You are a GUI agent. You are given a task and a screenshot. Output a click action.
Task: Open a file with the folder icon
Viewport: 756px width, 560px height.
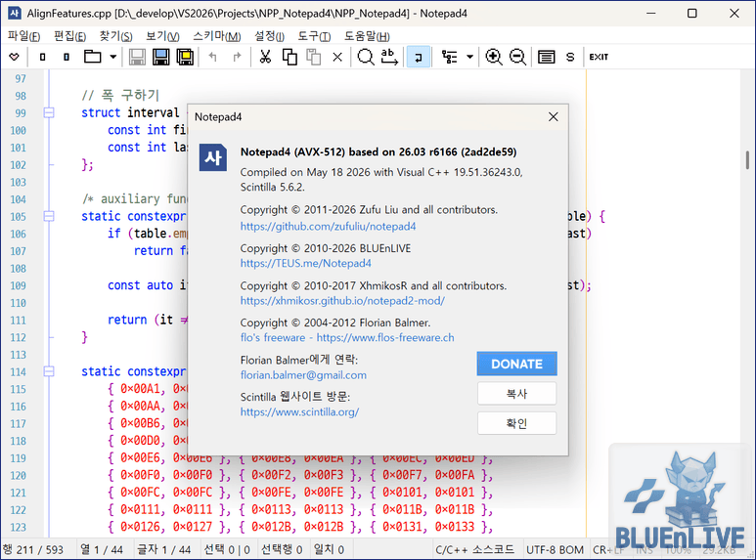(92, 57)
